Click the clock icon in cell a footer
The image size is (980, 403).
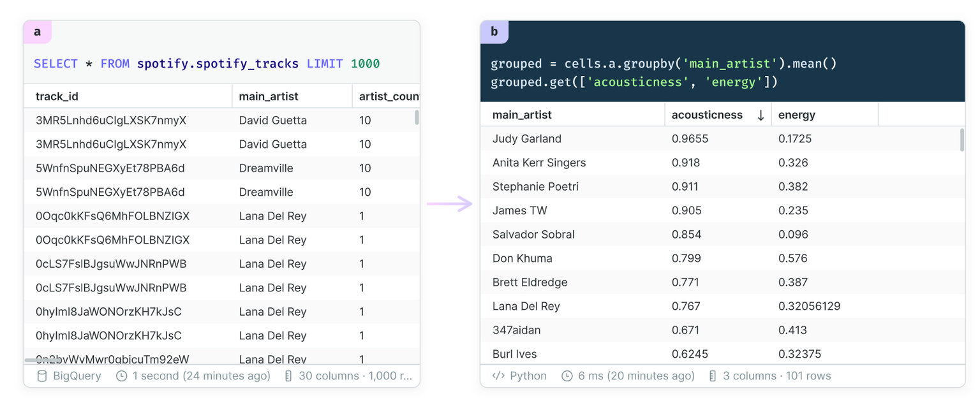[121, 376]
